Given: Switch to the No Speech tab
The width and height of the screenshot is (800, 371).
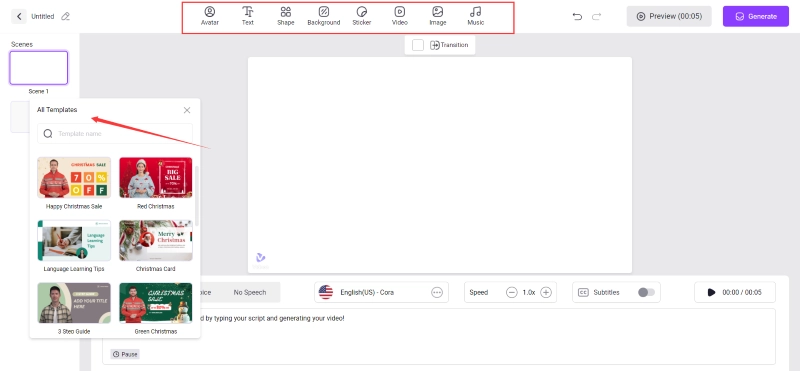Looking at the screenshot, I should [x=249, y=292].
